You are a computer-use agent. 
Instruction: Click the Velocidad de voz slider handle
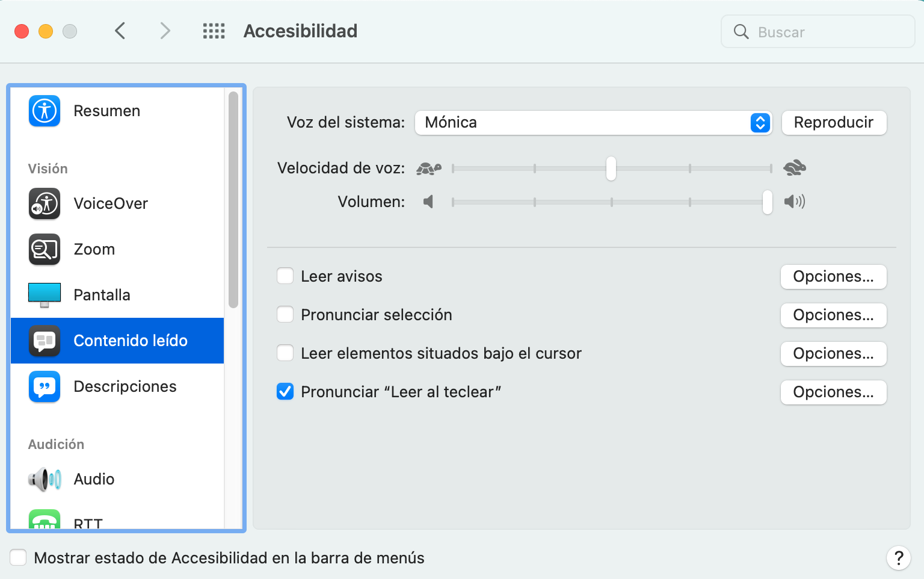[611, 169]
